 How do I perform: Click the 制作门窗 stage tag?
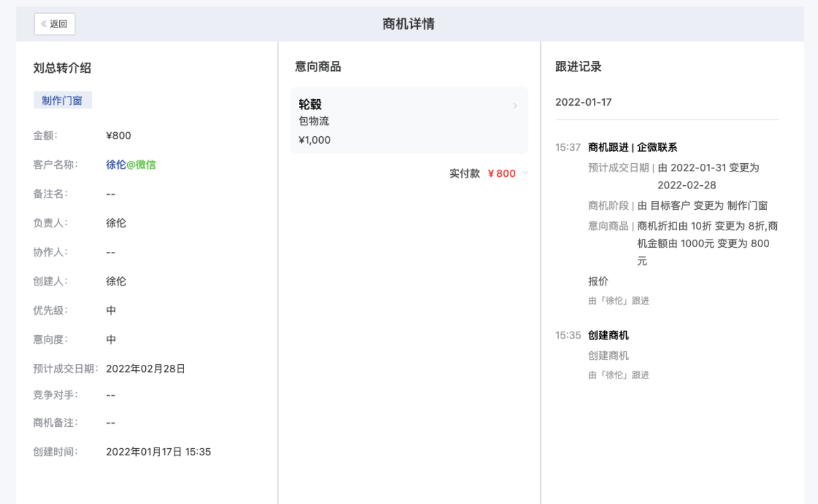pyautogui.click(x=63, y=100)
